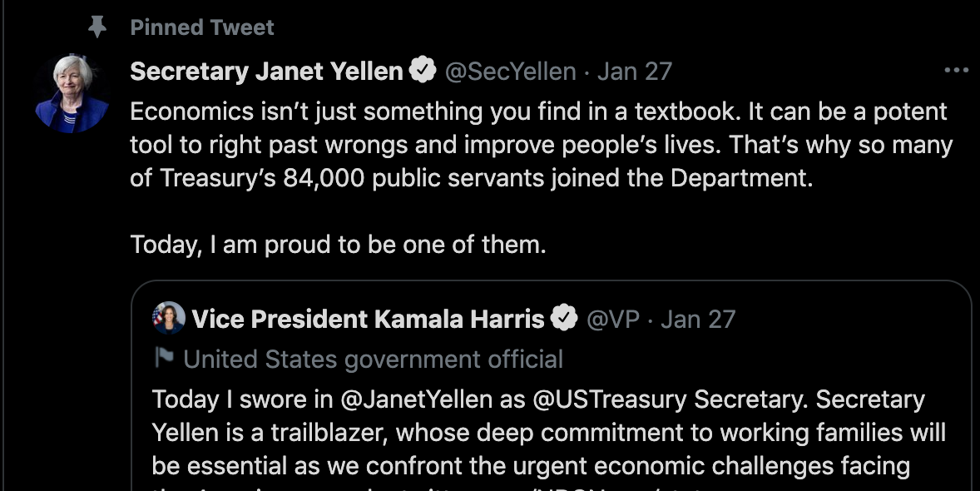Image resolution: width=980 pixels, height=491 pixels.
Task: Click the Secretary Janet Yellen display name
Action: click(266, 71)
